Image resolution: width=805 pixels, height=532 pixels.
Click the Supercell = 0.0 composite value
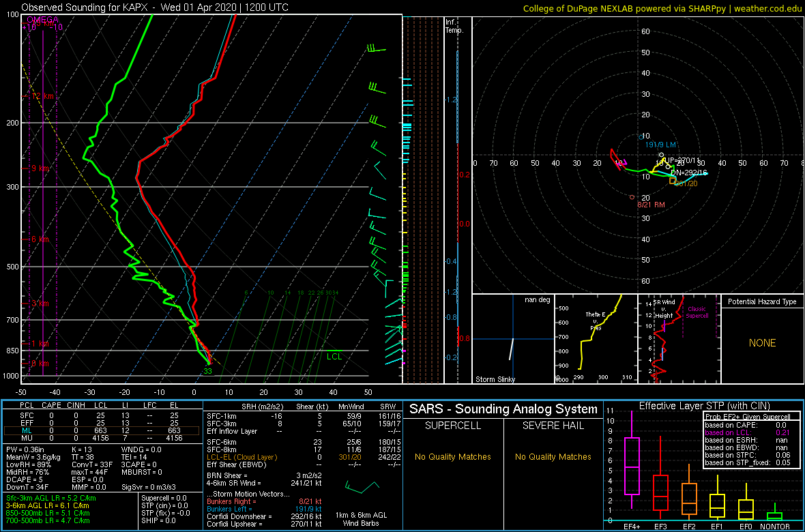(165, 498)
